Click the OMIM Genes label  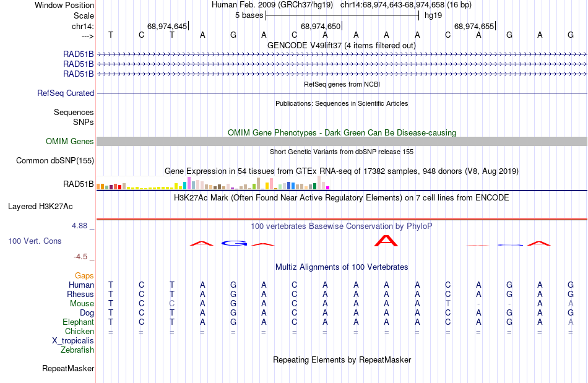(70, 141)
